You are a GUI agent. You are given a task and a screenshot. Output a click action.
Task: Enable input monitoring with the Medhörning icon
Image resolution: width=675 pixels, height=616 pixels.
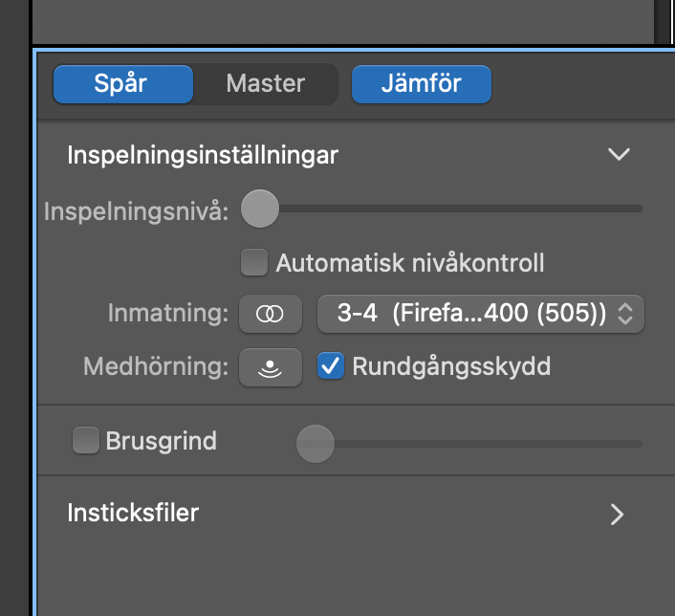pyautogui.click(x=271, y=366)
